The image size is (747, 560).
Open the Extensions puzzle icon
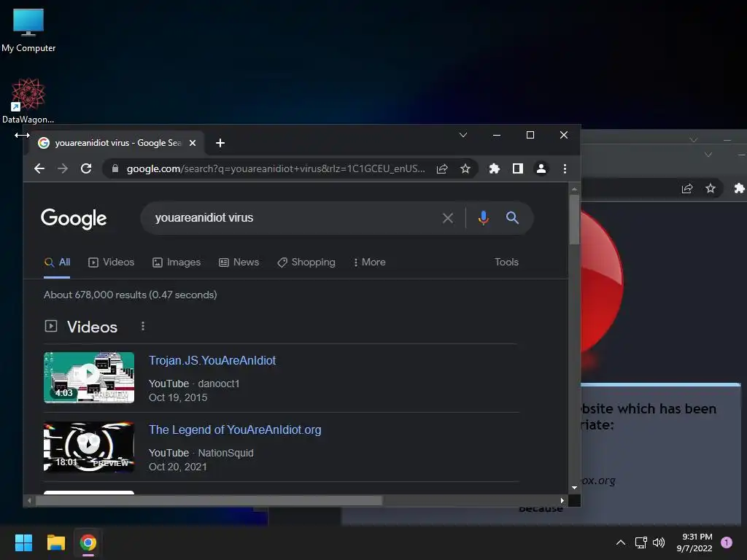[495, 168]
